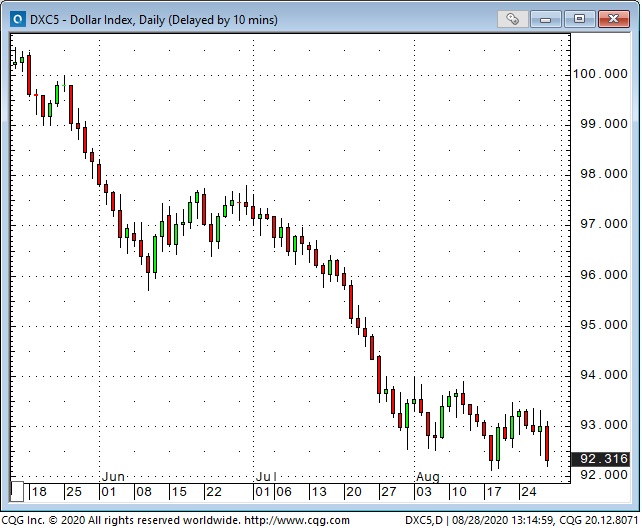
Task: Click the 92.000 price axis label
Action: [604, 474]
